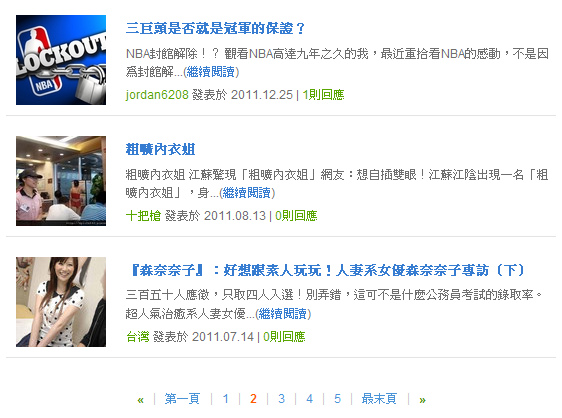
Task: Open 0則回應 comments for the 粗曠內衣姐 post
Action: [296, 216]
